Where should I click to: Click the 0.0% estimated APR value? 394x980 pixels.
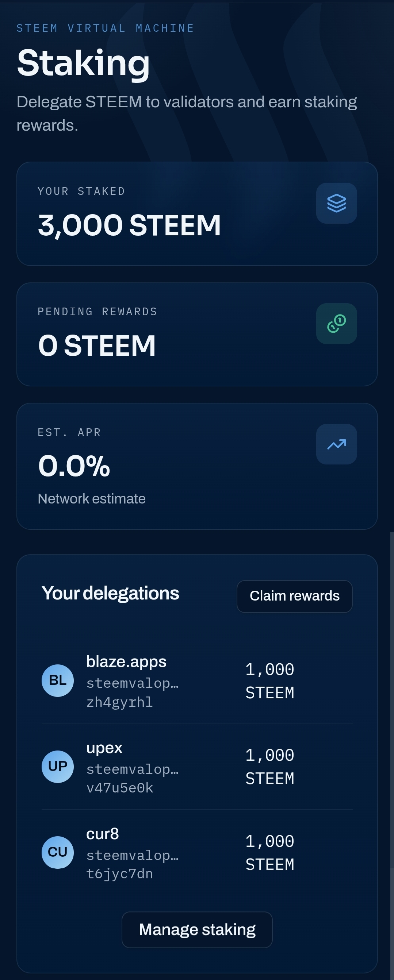[x=74, y=466]
